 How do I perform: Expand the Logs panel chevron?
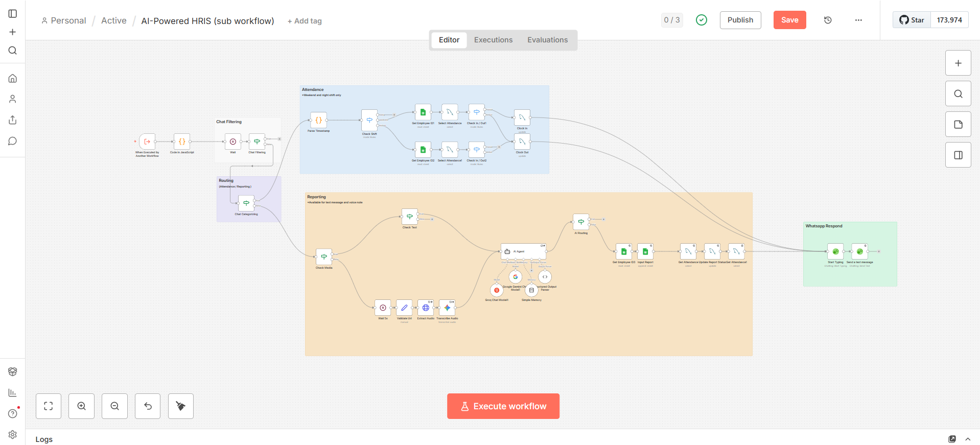(x=968, y=439)
